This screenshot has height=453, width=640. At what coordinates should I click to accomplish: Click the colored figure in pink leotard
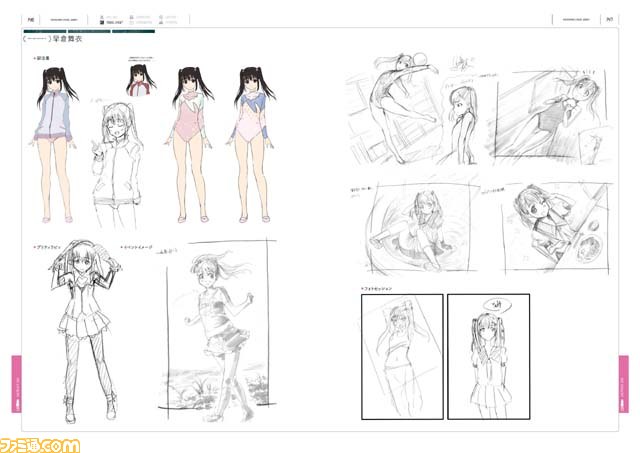click(189, 145)
